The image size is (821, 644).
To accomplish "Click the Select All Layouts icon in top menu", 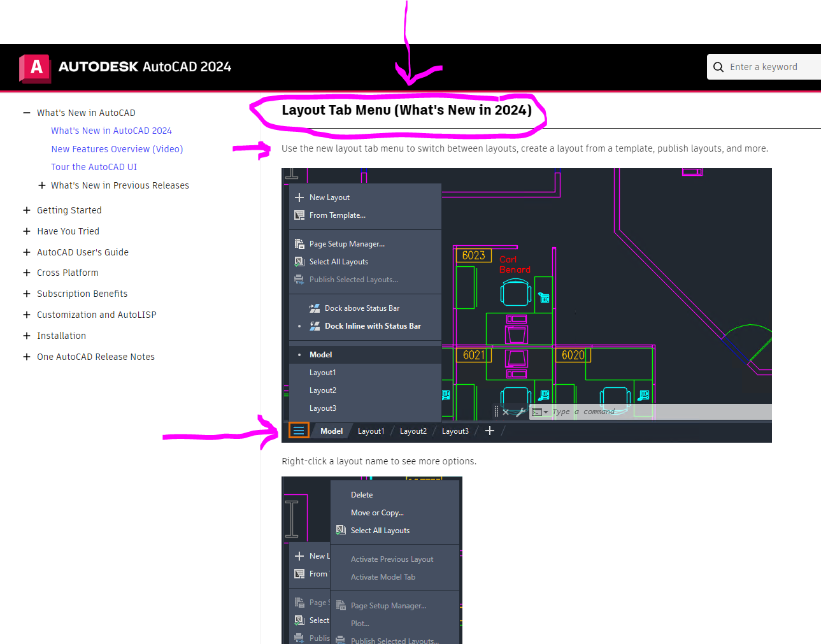I will [x=299, y=262].
